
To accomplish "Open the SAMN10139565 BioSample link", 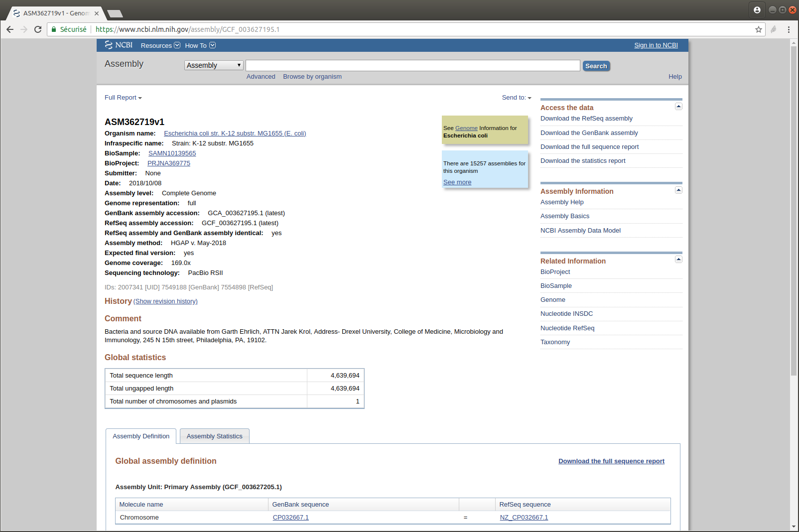I will click(x=172, y=153).
